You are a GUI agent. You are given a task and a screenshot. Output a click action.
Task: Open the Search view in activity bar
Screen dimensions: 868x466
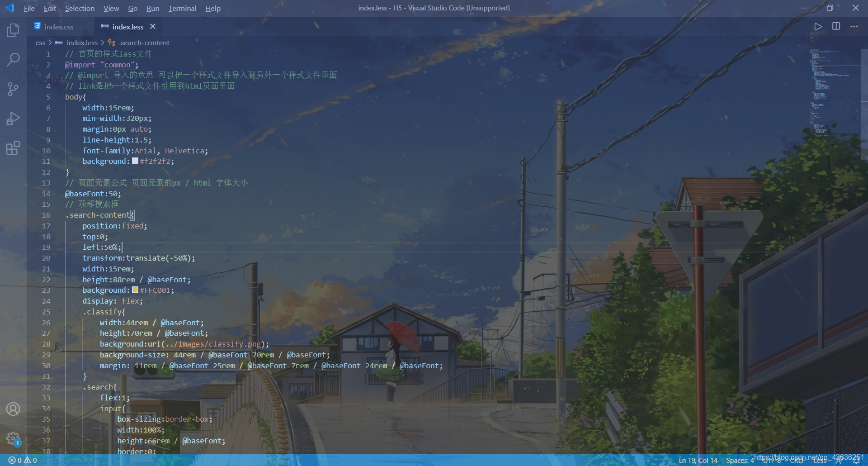click(x=13, y=59)
